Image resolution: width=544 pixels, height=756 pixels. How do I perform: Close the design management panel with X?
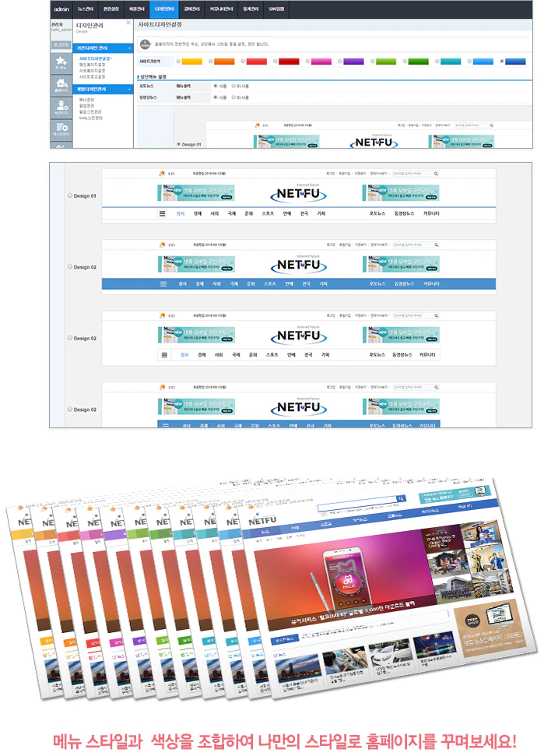click(x=128, y=23)
